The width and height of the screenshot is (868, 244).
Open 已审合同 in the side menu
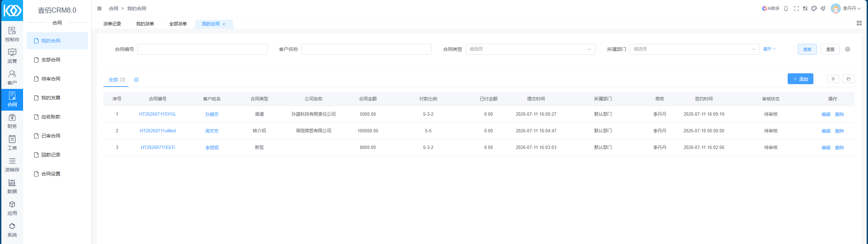pyautogui.click(x=57, y=136)
